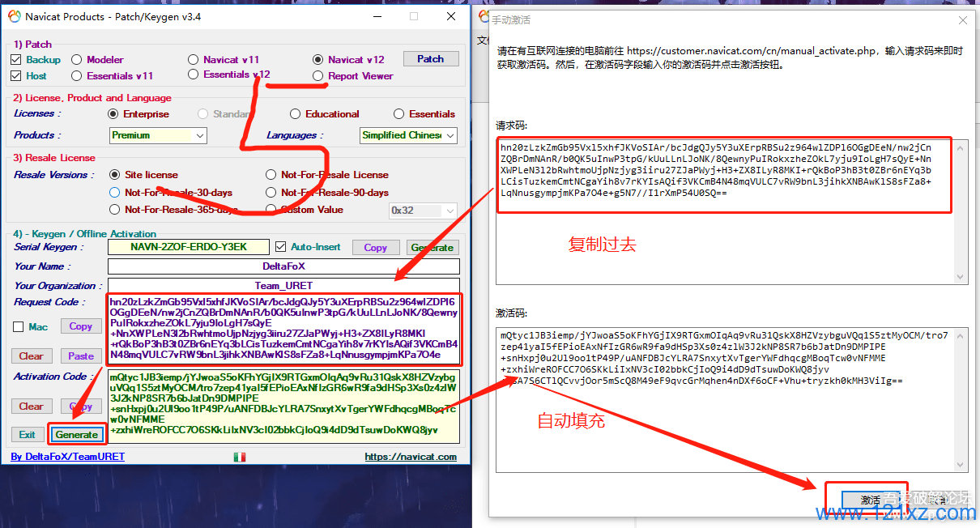The width and height of the screenshot is (980, 528).
Task: Select Not-For-Resale-30-days radio
Action: (114, 193)
